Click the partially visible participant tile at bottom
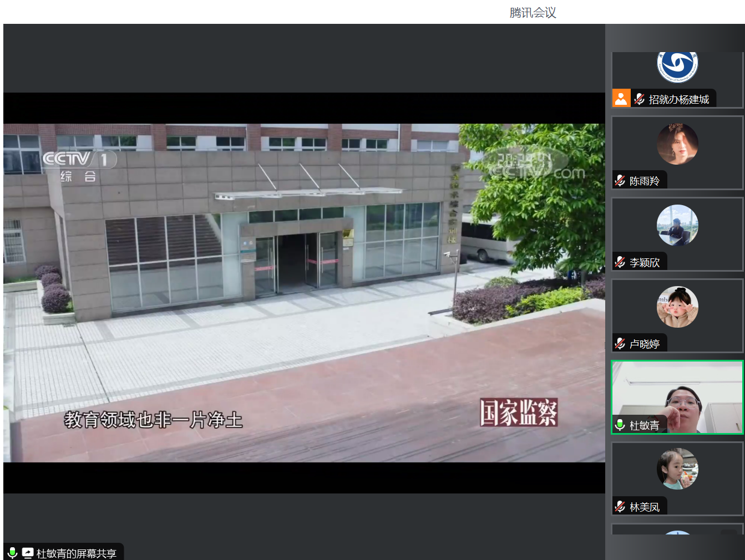This screenshot has height=560, width=745. 677,530
